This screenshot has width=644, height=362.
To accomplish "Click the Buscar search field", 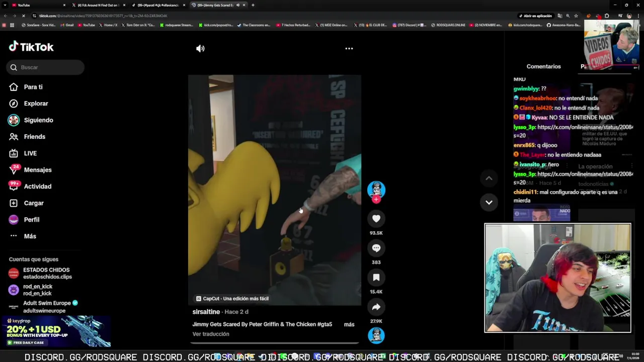I will click(x=45, y=67).
